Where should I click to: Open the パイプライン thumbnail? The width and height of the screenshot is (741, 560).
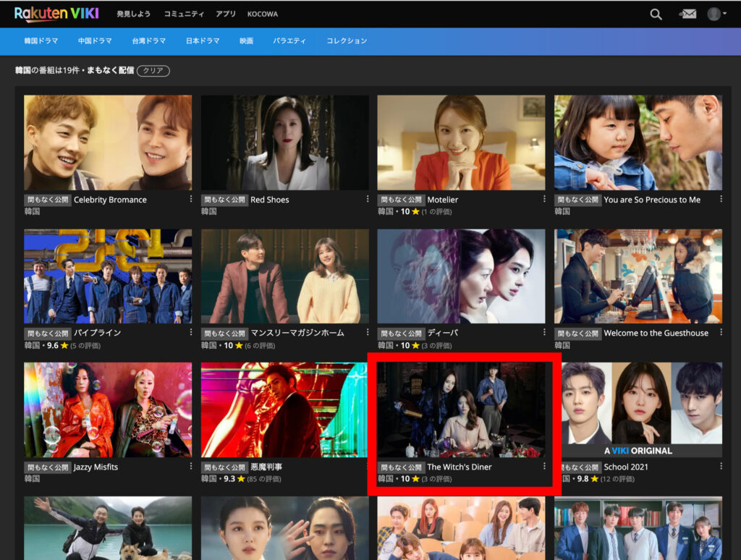tap(108, 276)
